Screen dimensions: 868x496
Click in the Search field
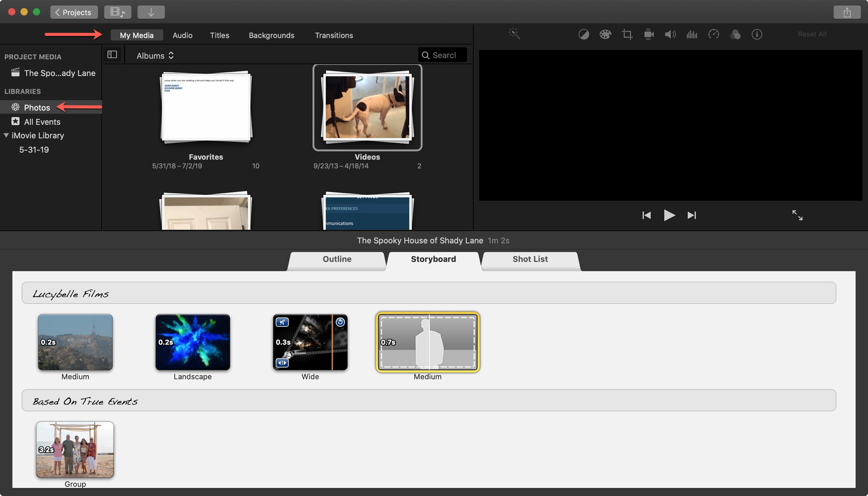(x=442, y=55)
